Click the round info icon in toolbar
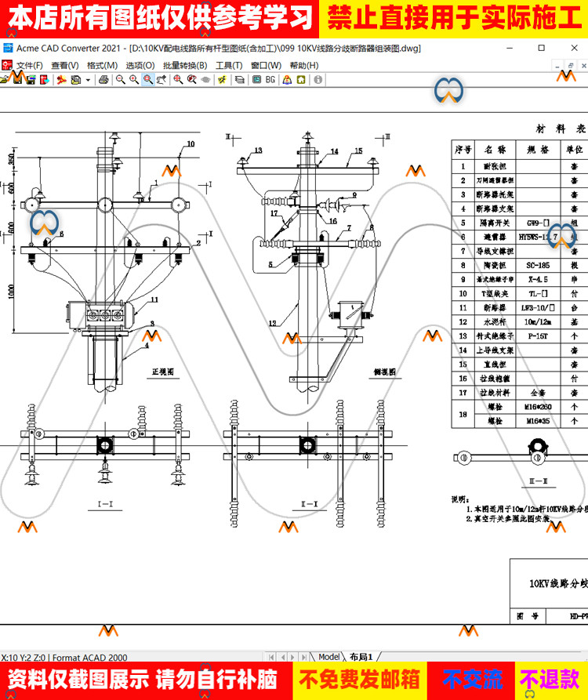 [x=318, y=79]
